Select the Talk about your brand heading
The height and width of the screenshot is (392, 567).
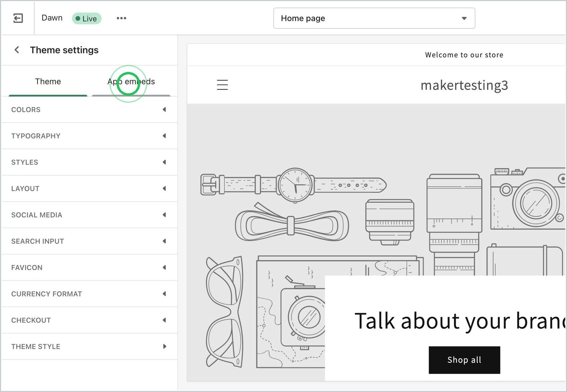tap(460, 321)
